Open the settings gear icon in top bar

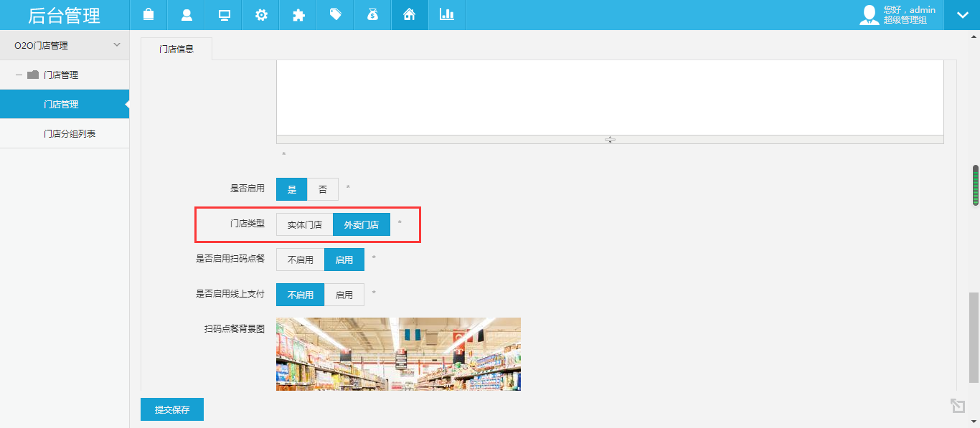(261, 14)
